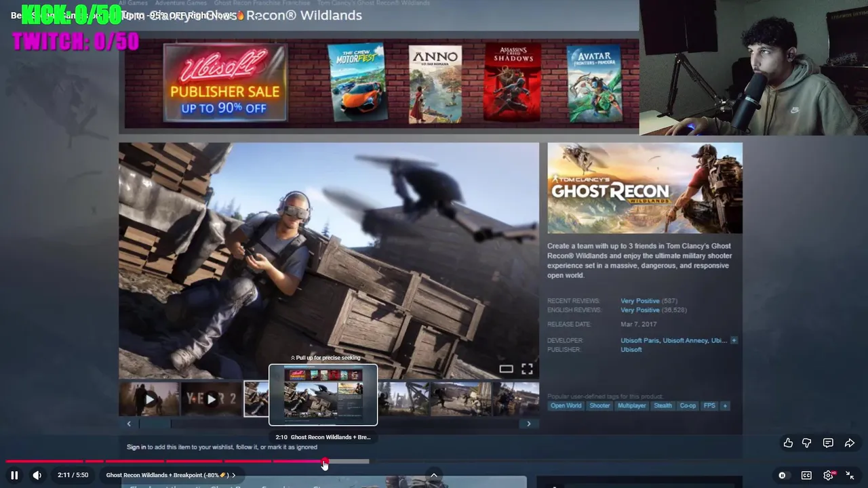Open the Anno game cover
Screen dimensions: 868x488
tap(435, 84)
